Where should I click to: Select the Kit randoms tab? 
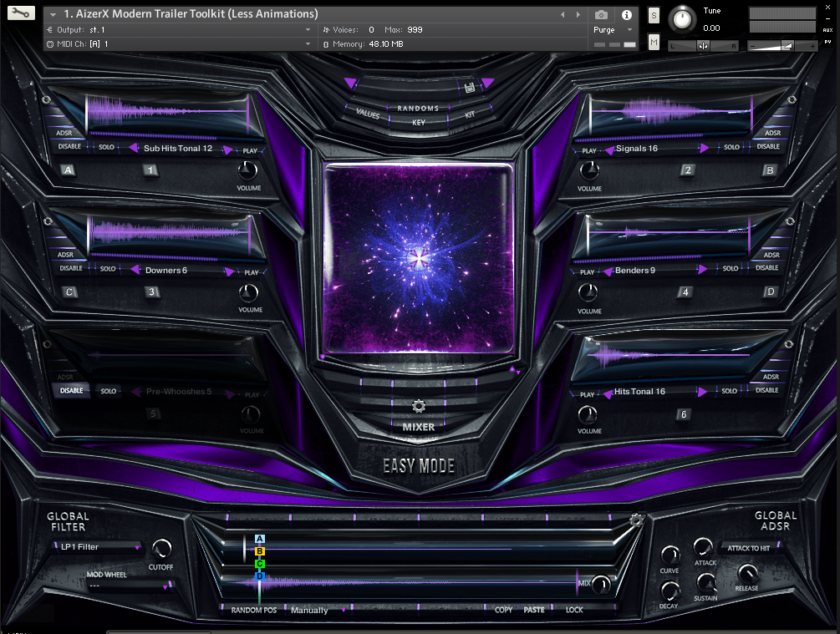469,114
